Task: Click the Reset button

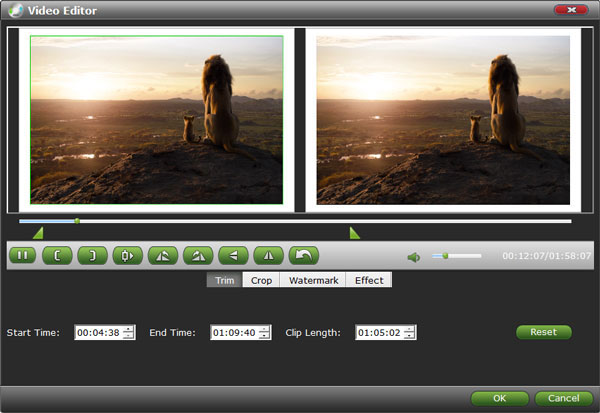Action: (x=544, y=332)
